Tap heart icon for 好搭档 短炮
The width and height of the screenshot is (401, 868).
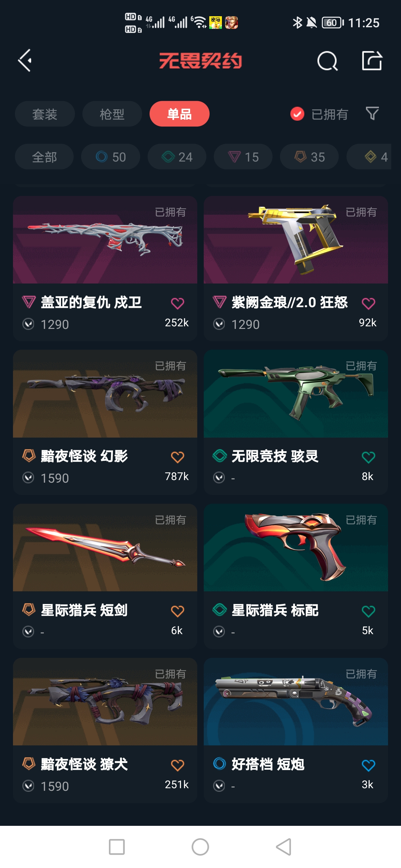(368, 765)
